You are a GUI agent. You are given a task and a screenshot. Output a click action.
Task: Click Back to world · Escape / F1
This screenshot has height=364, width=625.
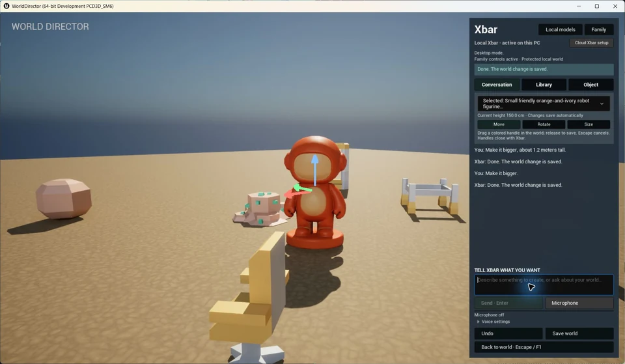pos(544,347)
